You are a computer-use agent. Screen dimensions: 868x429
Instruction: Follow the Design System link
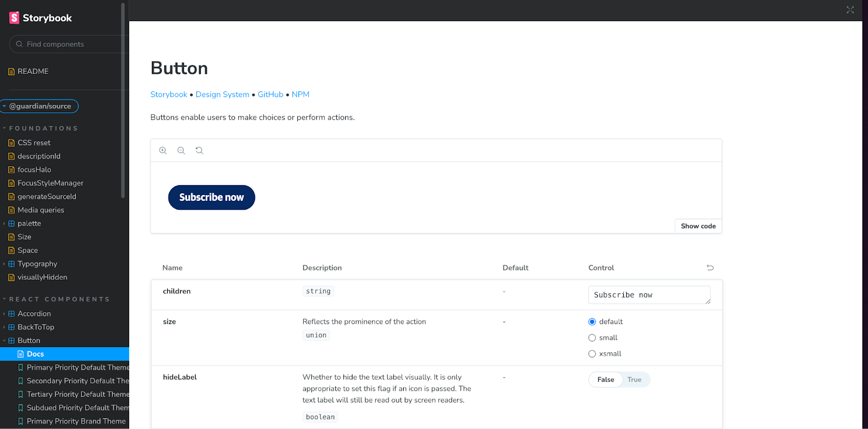[222, 94]
